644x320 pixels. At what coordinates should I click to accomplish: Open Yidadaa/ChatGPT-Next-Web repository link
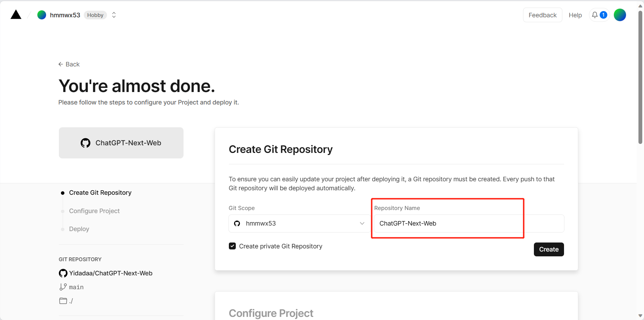click(x=111, y=273)
